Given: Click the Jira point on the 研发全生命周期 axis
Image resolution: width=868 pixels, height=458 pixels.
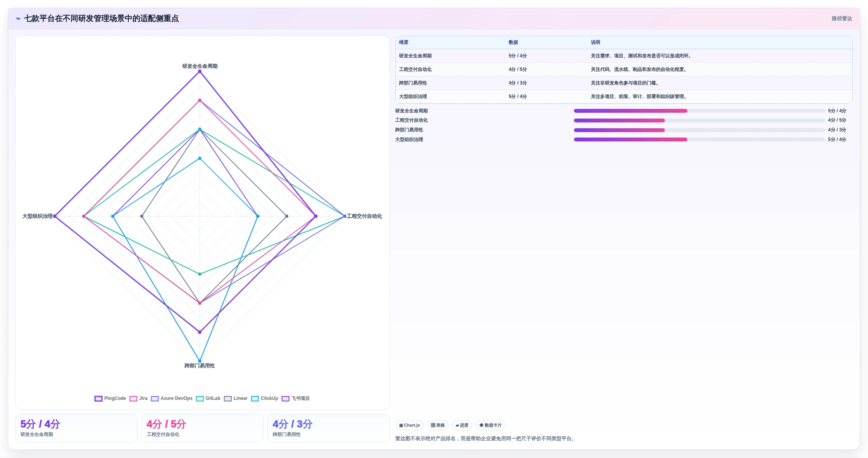Looking at the screenshot, I should pos(200,100).
